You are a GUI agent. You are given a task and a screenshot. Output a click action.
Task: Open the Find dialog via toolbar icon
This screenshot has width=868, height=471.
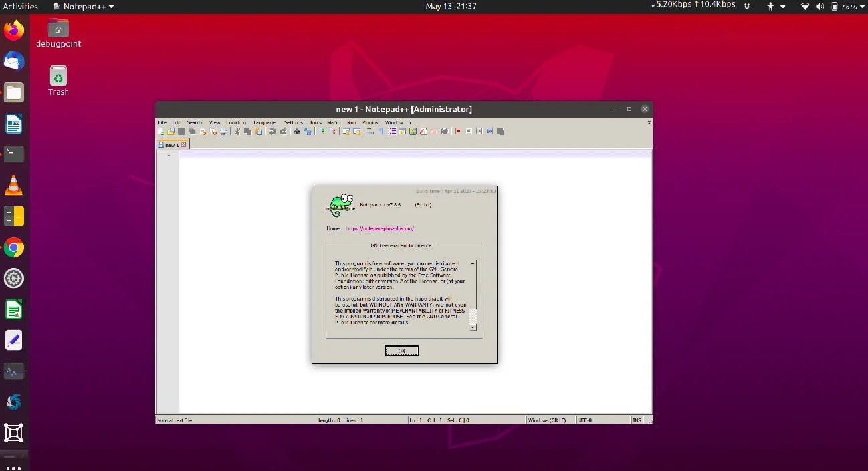click(x=296, y=131)
